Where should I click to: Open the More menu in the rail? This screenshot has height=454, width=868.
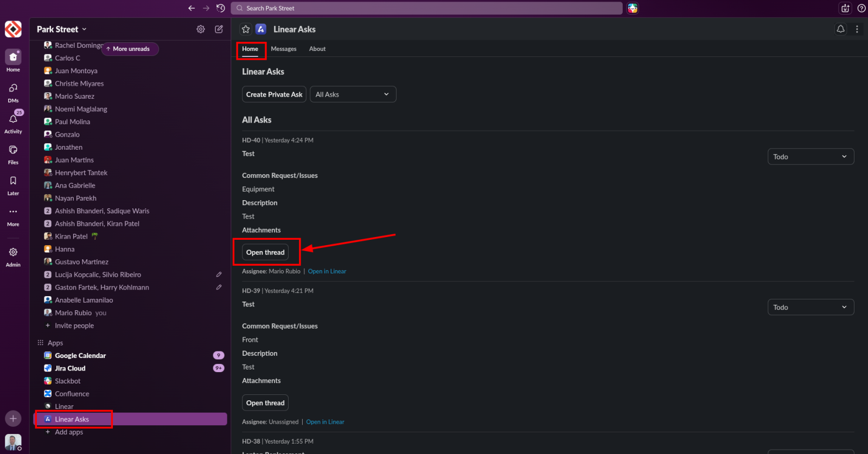(13, 216)
